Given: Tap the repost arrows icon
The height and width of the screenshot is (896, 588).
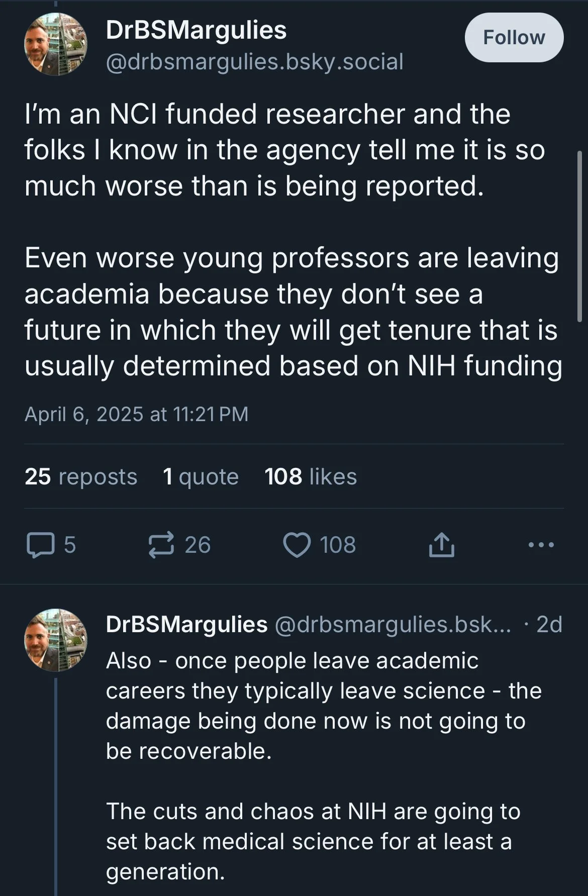Looking at the screenshot, I should (x=161, y=545).
